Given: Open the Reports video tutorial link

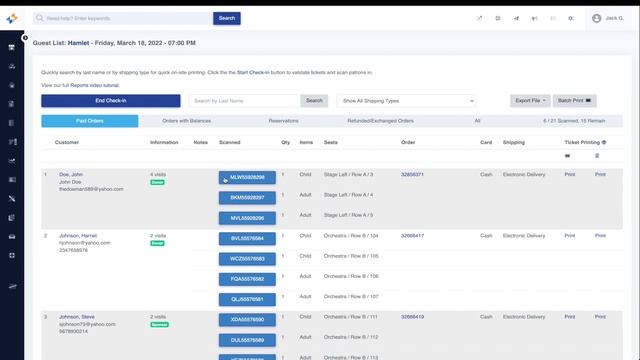Looking at the screenshot, I should click(x=95, y=85).
